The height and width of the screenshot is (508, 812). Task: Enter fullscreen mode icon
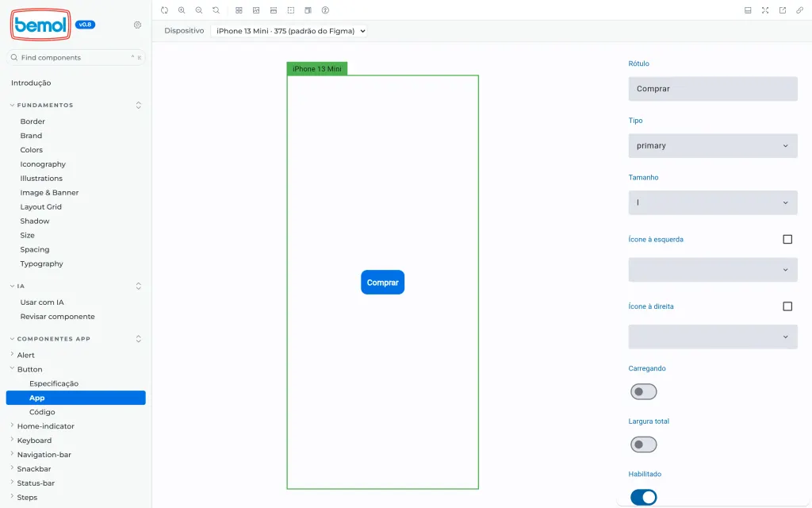point(765,10)
